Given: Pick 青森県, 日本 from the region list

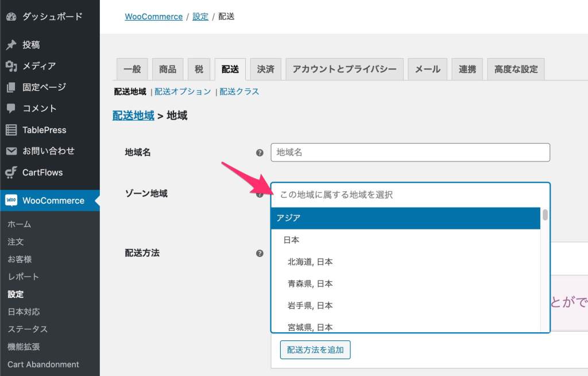Looking at the screenshot, I should (x=310, y=284).
